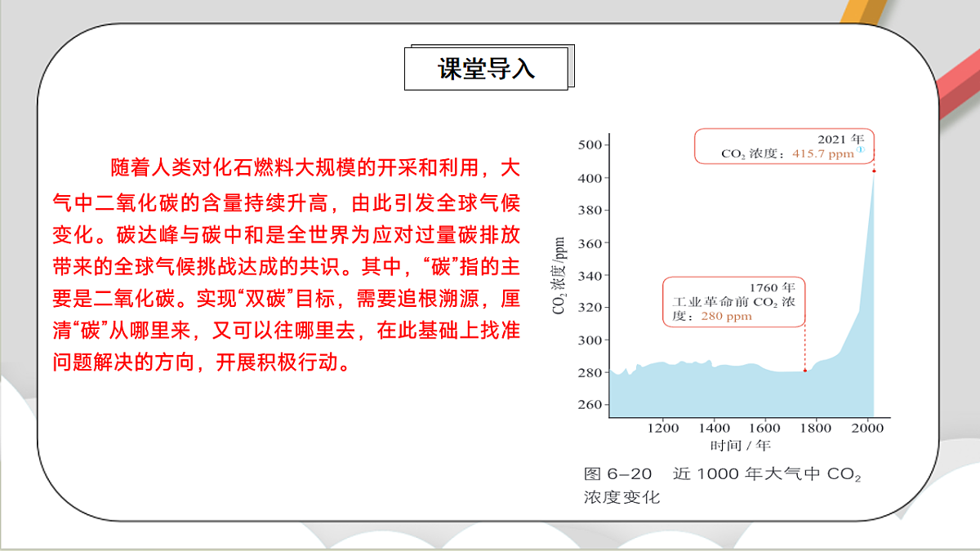Click the y-axis tick value 340

pos(590,276)
